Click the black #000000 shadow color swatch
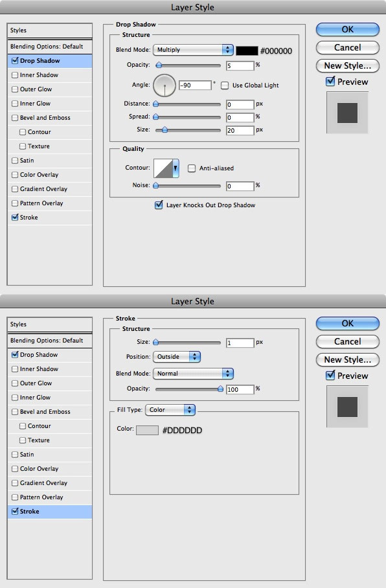386x588 pixels. tap(247, 51)
